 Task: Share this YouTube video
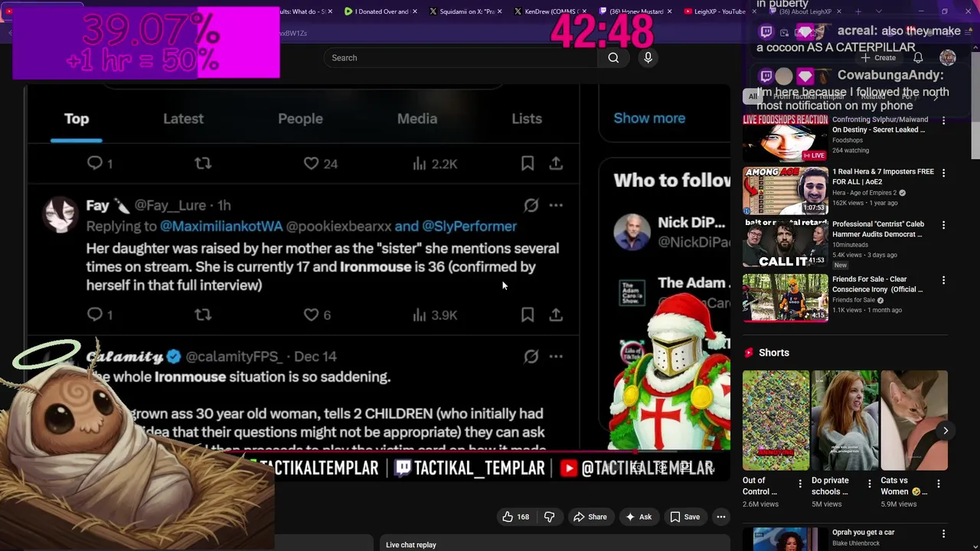590,517
